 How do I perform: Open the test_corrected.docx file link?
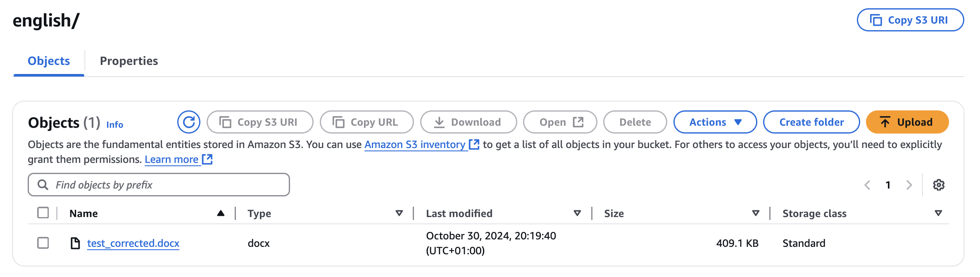click(133, 243)
